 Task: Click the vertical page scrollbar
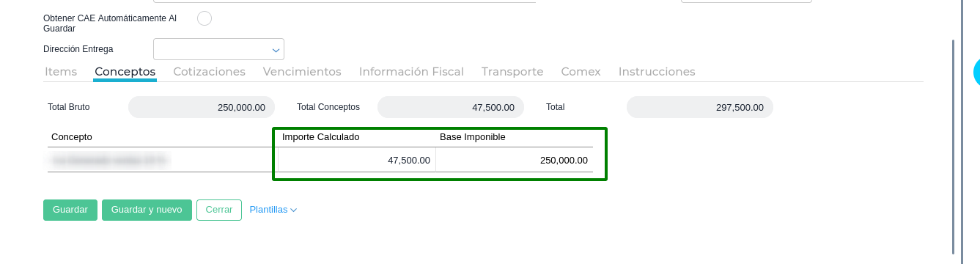click(x=953, y=147)
